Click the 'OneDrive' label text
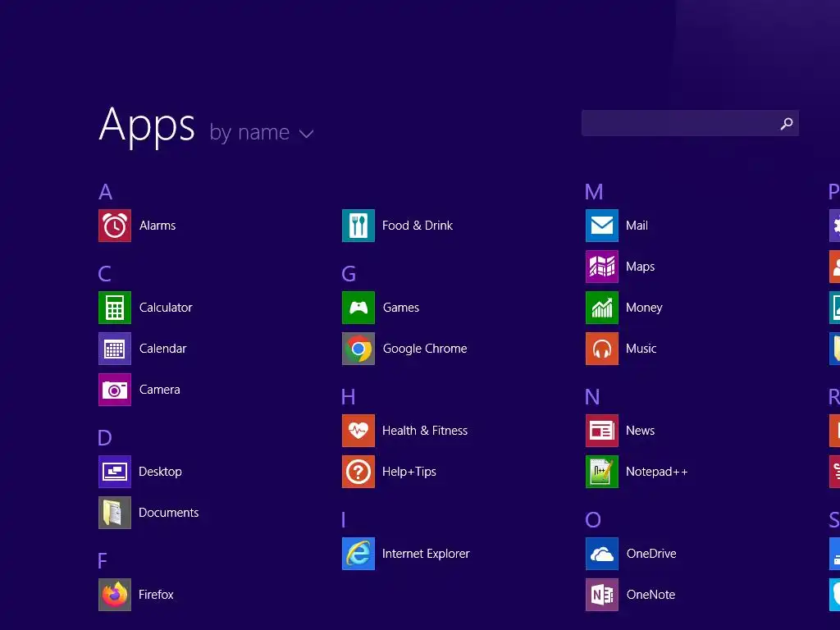This screenshot has height=630, width=840. (651, 554)
